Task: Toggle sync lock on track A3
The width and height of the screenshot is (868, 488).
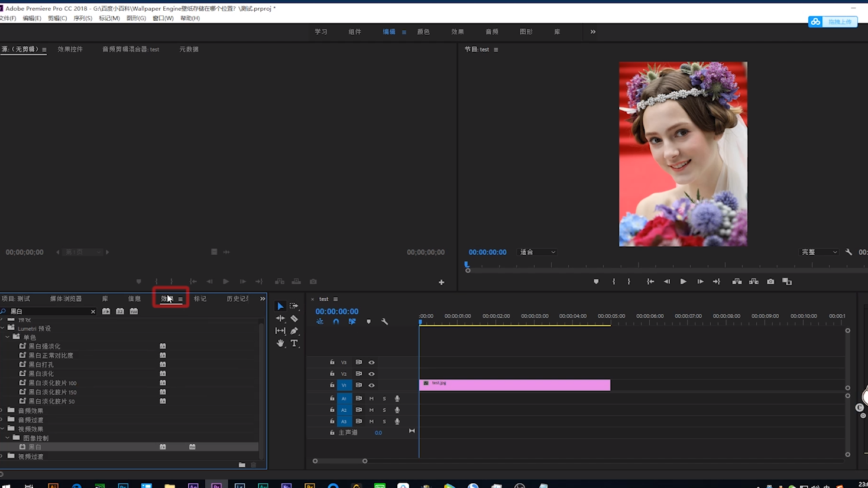Action: (x=358, y=421)
